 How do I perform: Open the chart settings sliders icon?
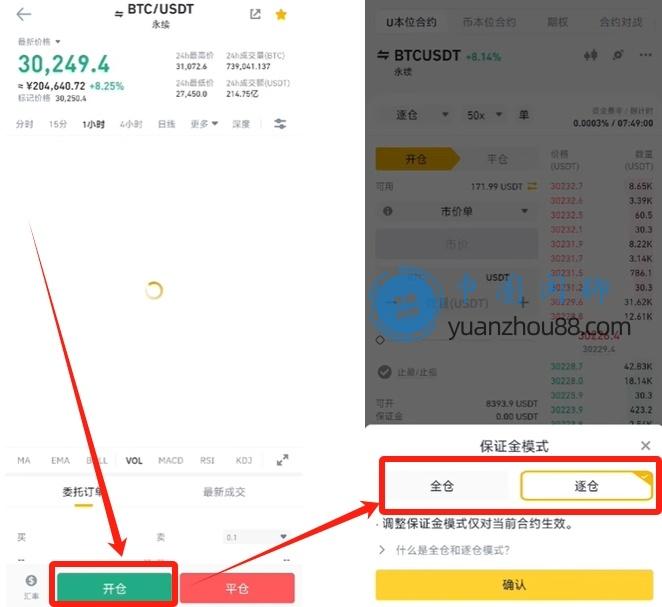point(280,124)
